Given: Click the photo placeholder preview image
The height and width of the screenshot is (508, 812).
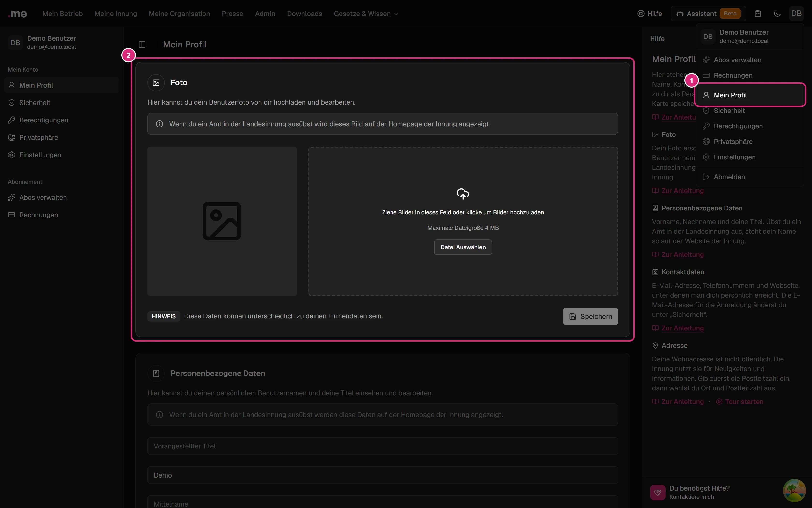Looking at the screenshot, I should click(222, 221).
